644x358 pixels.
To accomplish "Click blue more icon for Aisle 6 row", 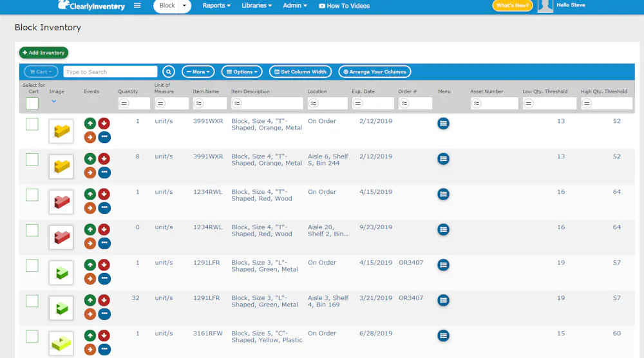I will click(104, 173).
